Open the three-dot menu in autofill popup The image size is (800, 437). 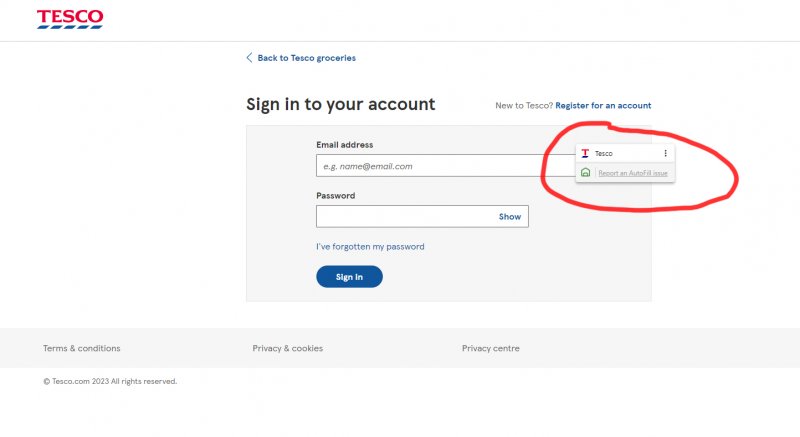click(665, 153)
